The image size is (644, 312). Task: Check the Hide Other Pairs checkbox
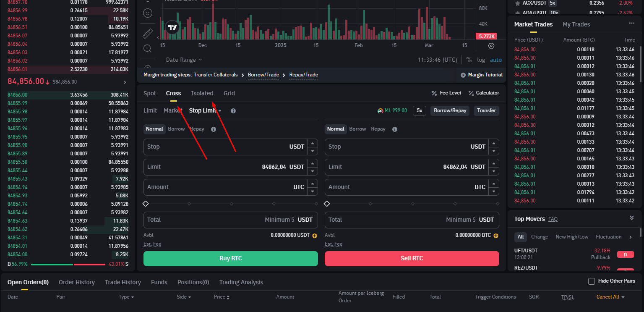point(592,281)
